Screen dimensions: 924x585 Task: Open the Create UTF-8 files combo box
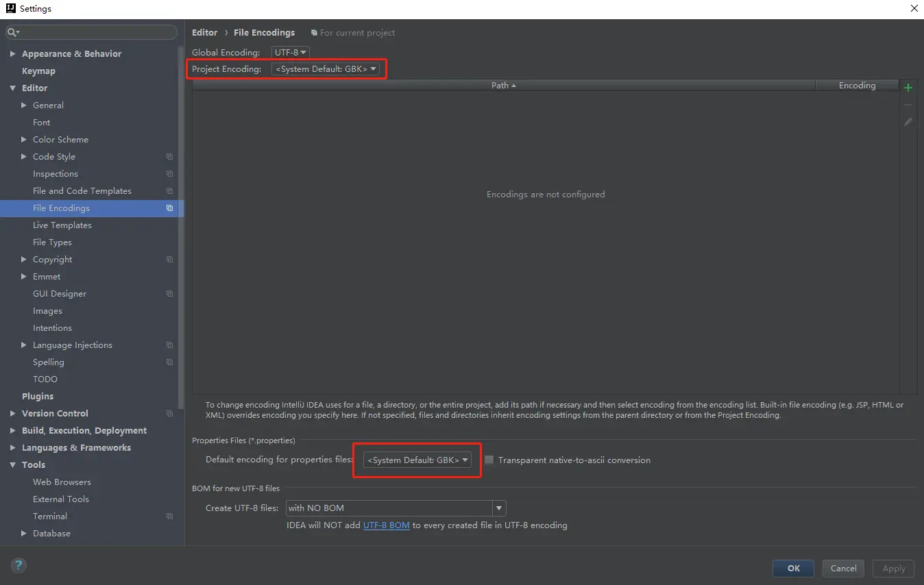(x=396, y=508)
